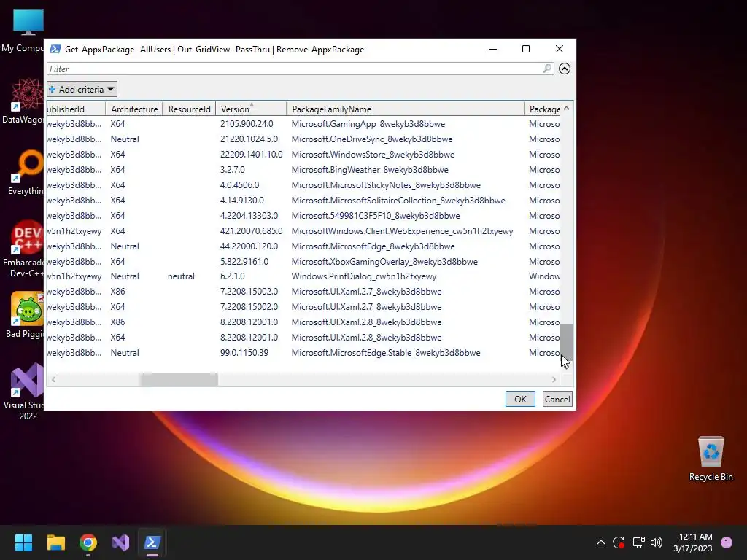Select the X86 row of Microsoft.UI.Xaml.2.7

[x=303, y=292]
